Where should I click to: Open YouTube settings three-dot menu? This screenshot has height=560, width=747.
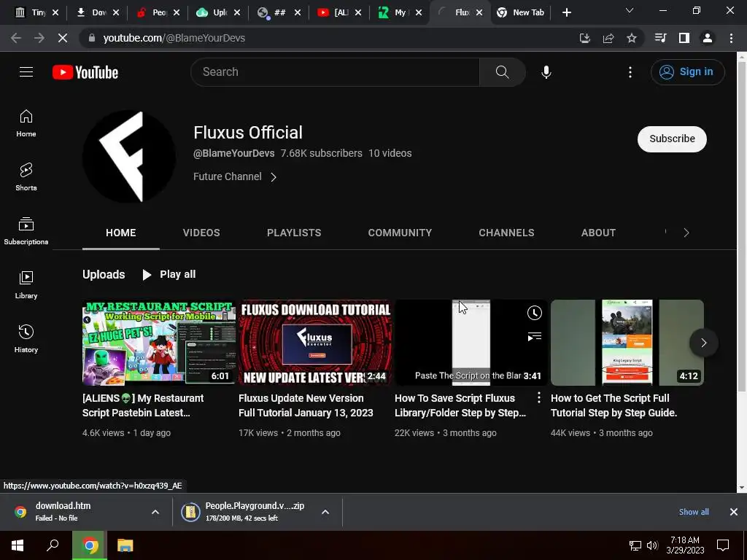pyautogui.click(x=630, y=72)
